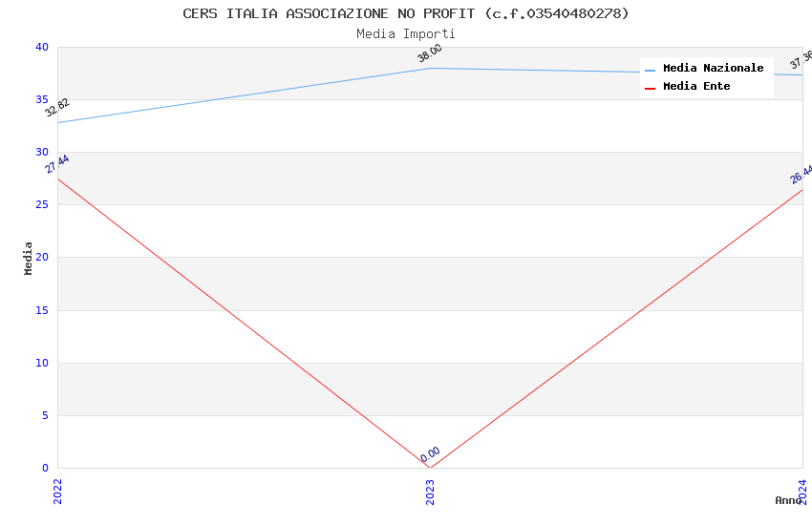812x525 pixels.
Task: Click the y-axis value 5
Action: 46,415
